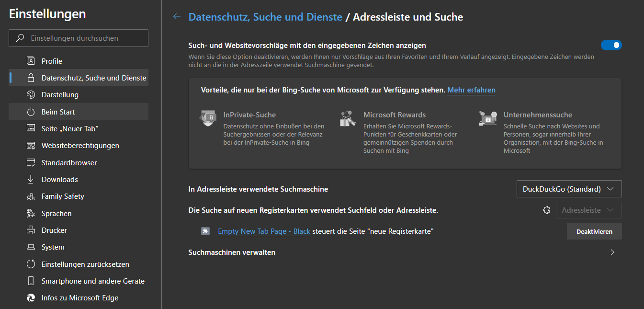
Task: Go to Darstellung settings
Action: point(79,95)
